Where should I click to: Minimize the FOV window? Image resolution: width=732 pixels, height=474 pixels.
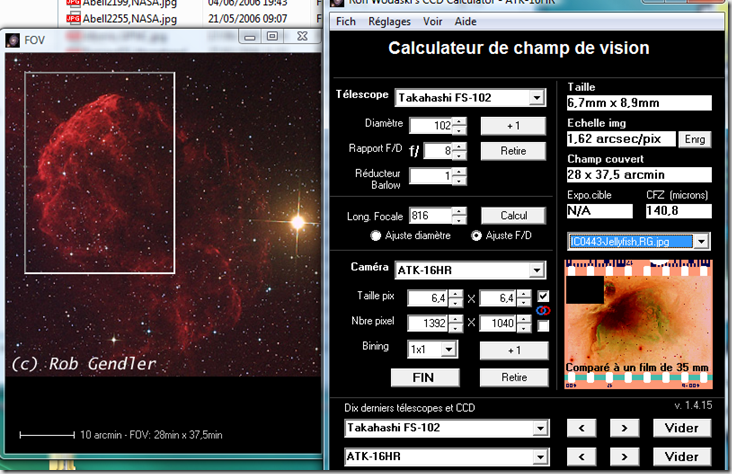tap(250, 36)
